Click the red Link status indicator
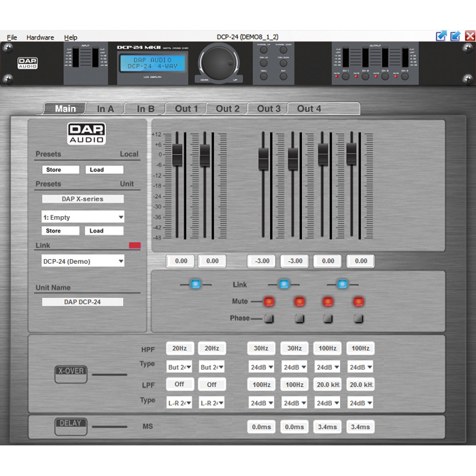This screenshot has width=476, height=476. coord(134,245)
